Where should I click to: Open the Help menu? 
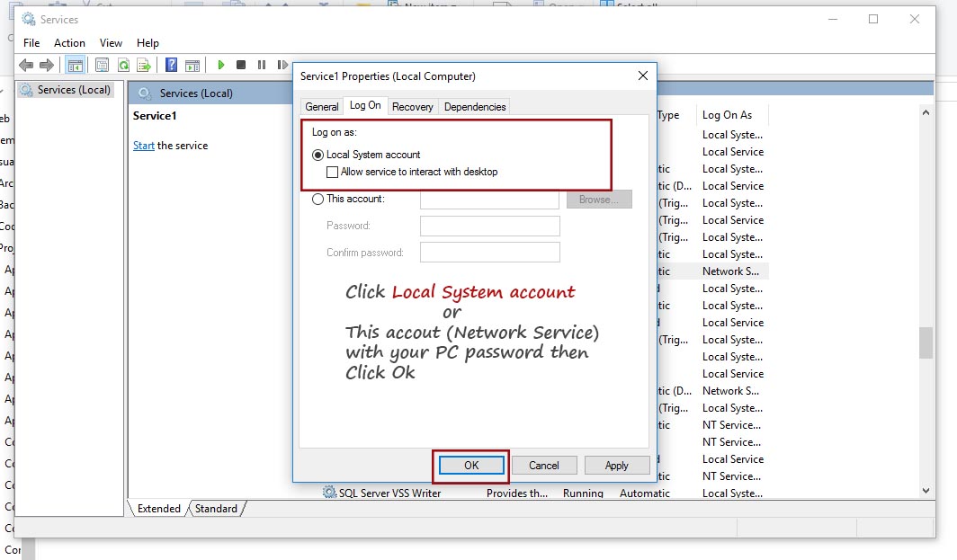[148, 43]
